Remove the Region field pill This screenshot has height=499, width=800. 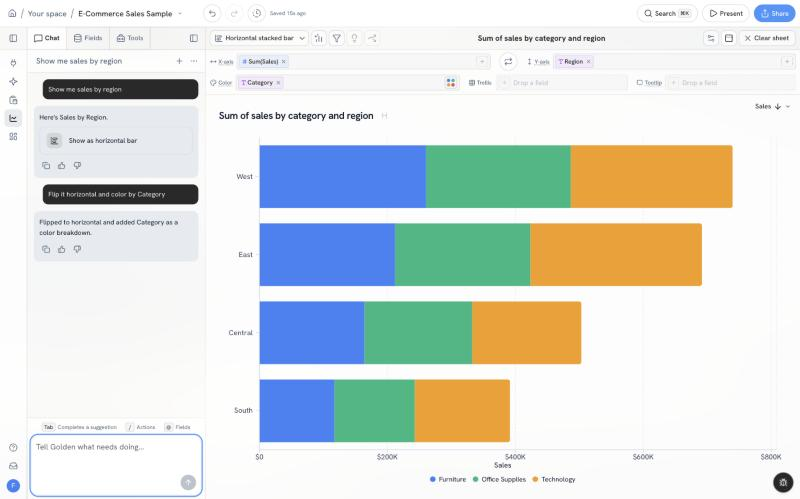click(588, 62)
